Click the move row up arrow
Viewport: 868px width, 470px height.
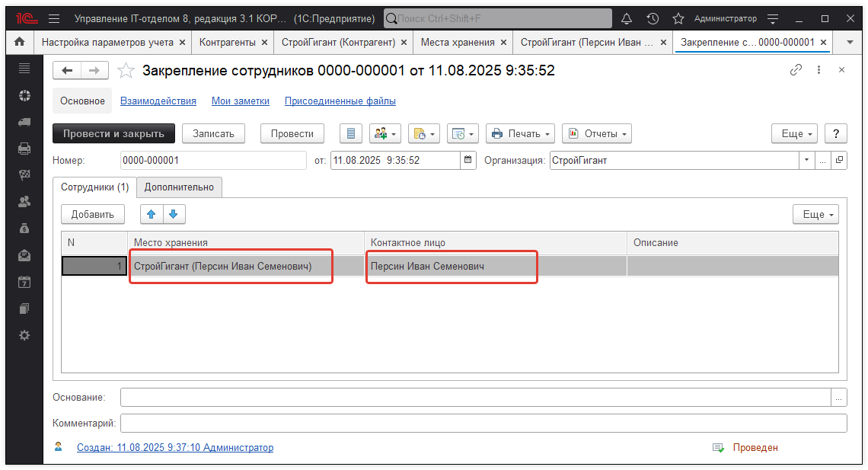152,214
